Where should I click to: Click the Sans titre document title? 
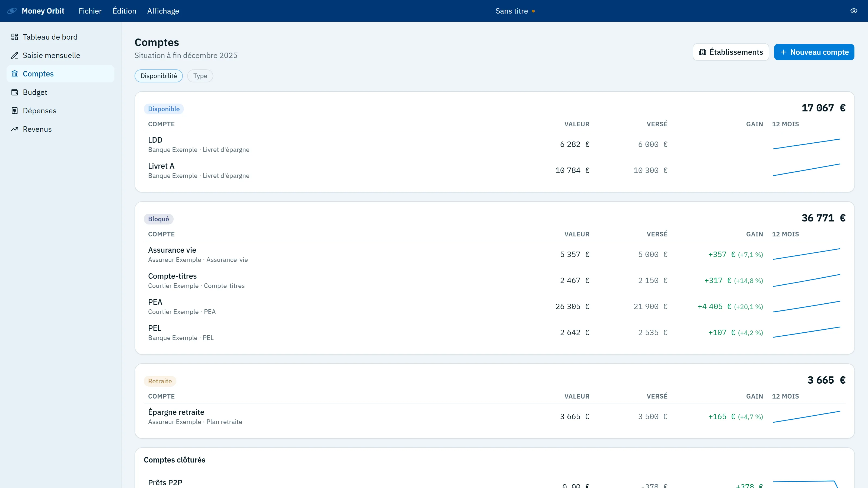[512, 11]
